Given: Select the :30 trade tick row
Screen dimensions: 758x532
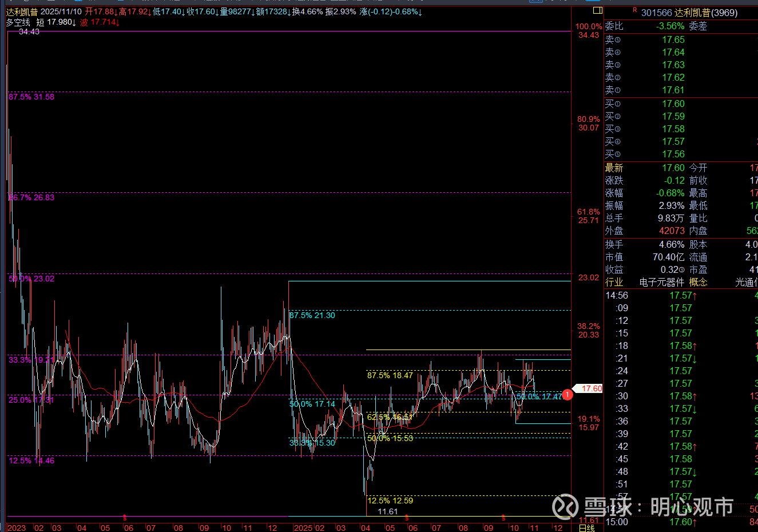Looking at the screenshot, I should pos(681,396).
